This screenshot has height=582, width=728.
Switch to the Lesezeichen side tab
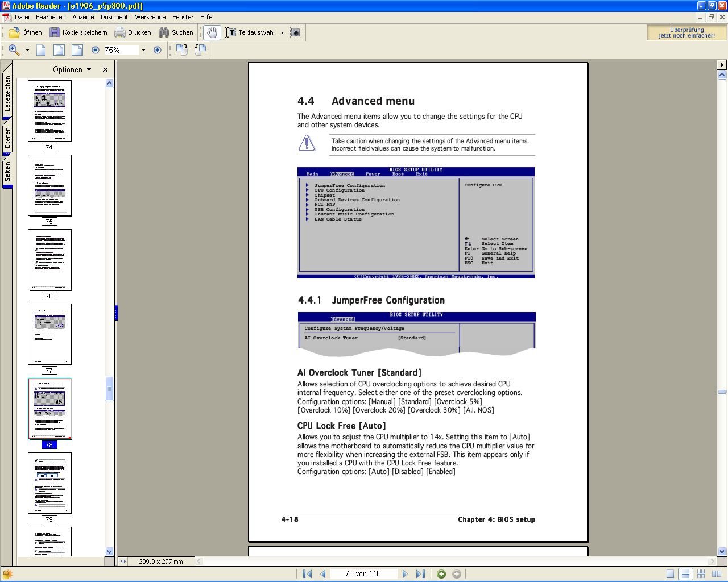coord(7,94)
